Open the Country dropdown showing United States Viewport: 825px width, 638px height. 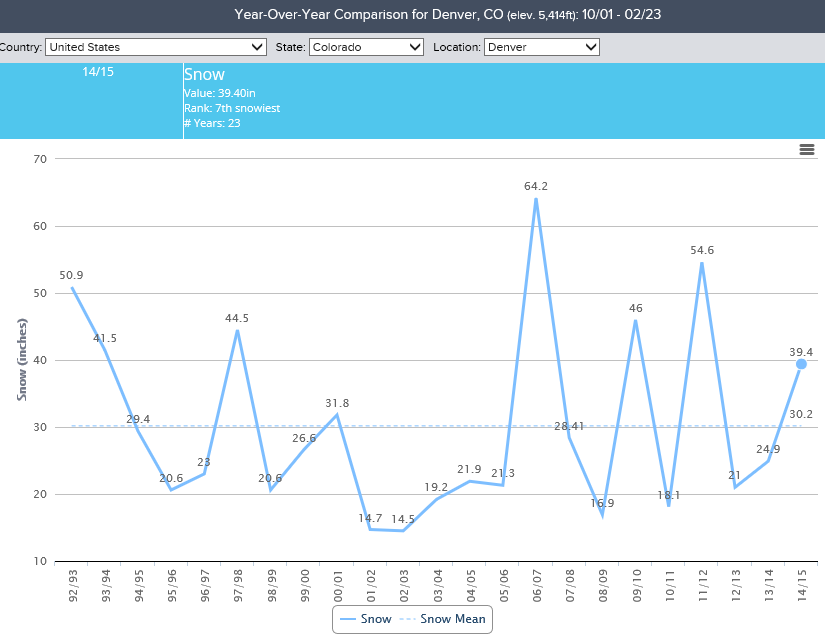[156, 47]
